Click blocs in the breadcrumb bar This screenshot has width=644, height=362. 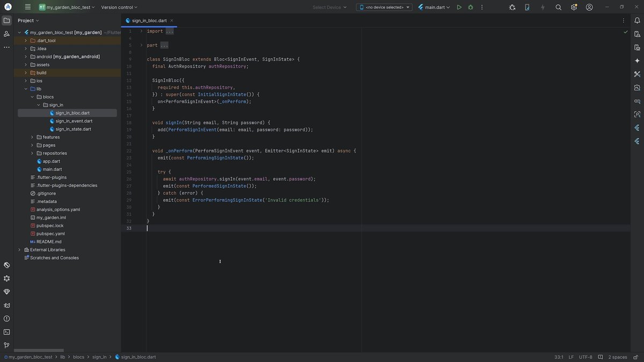tap(78, 357)
